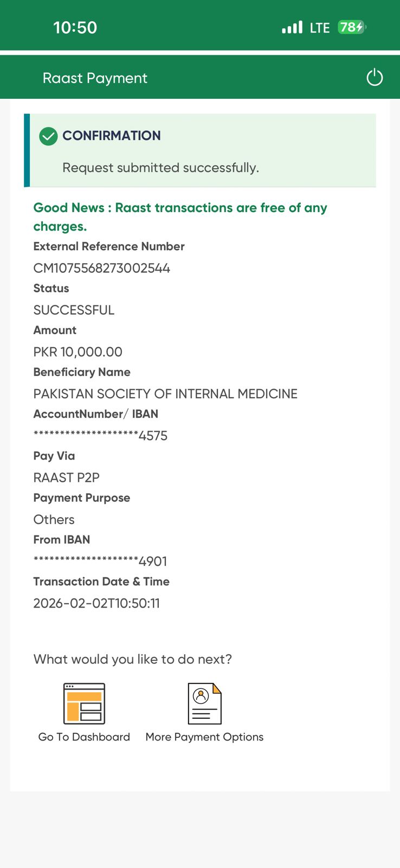Tap the Good News Raast charges notice
Image resolution: width=400 pixels, height=868 pixels.
coord(180,217)
